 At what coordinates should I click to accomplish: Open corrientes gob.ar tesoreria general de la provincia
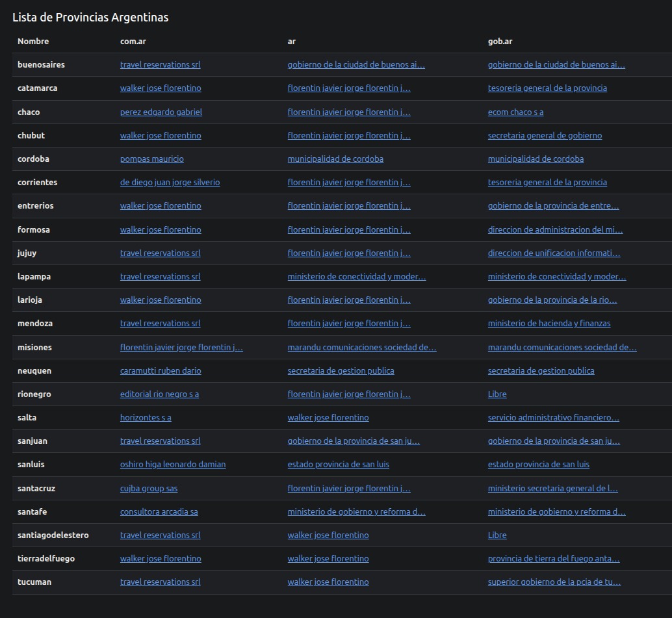click(547, 183)
